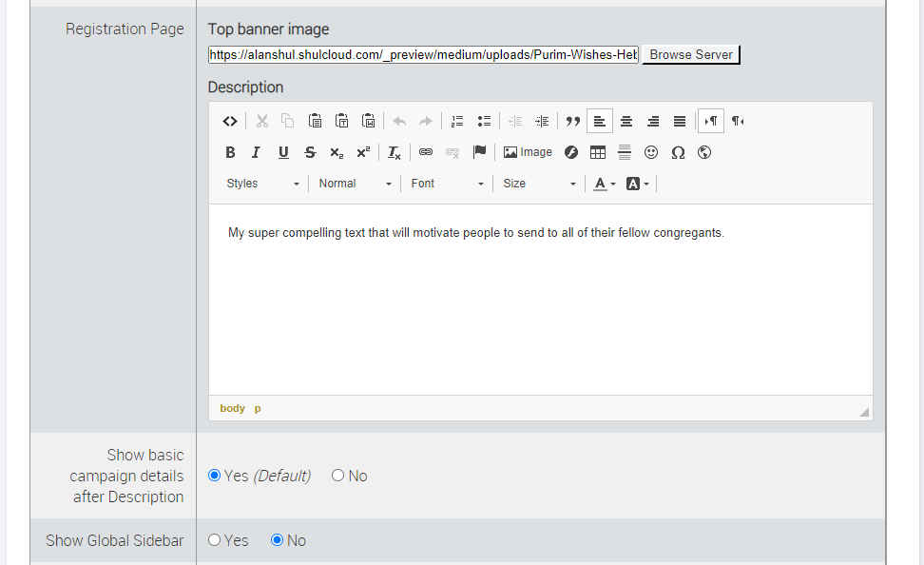
Task: Toggle the Source code view icon
Action: (x=230, y=121)
